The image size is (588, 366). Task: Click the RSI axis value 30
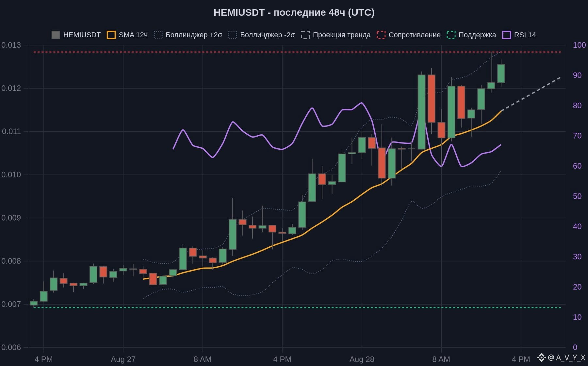tap(577, 257)
